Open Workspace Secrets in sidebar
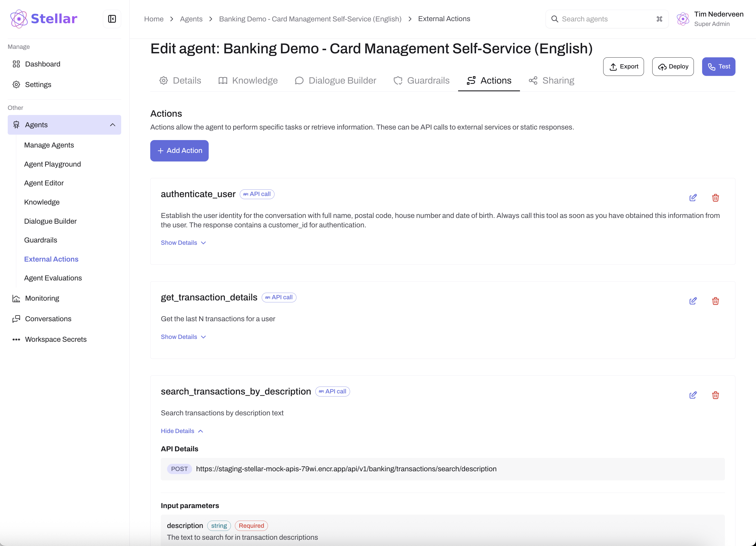756x546 pixels. tap(56, 339)
